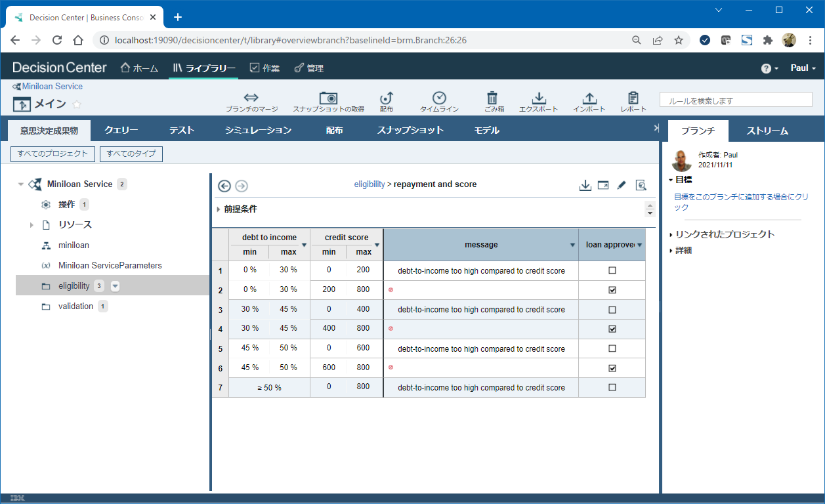
Task: Take a snapshot with camera icon
Action: 328,98
